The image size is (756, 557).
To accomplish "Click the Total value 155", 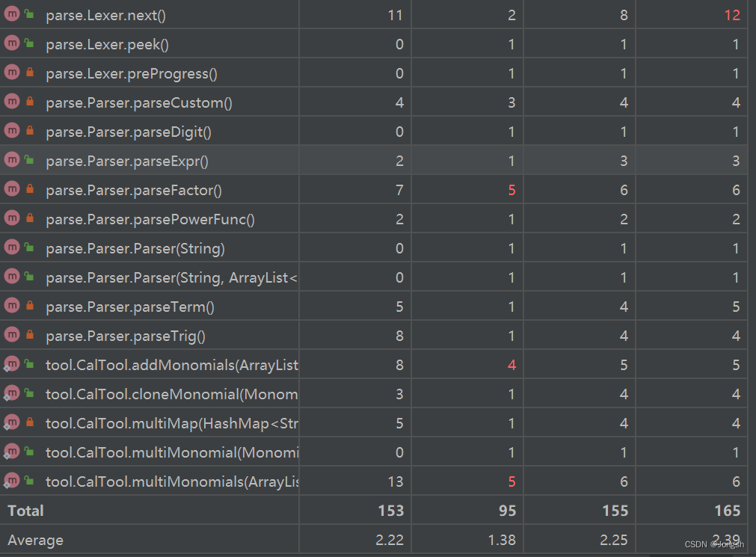I will [x=615, y=511].
